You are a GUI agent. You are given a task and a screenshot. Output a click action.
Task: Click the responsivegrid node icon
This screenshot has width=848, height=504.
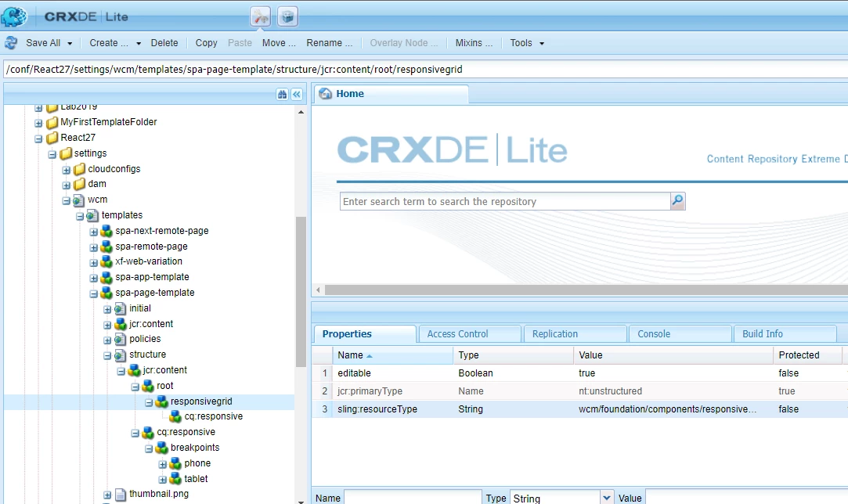point(162,401)
